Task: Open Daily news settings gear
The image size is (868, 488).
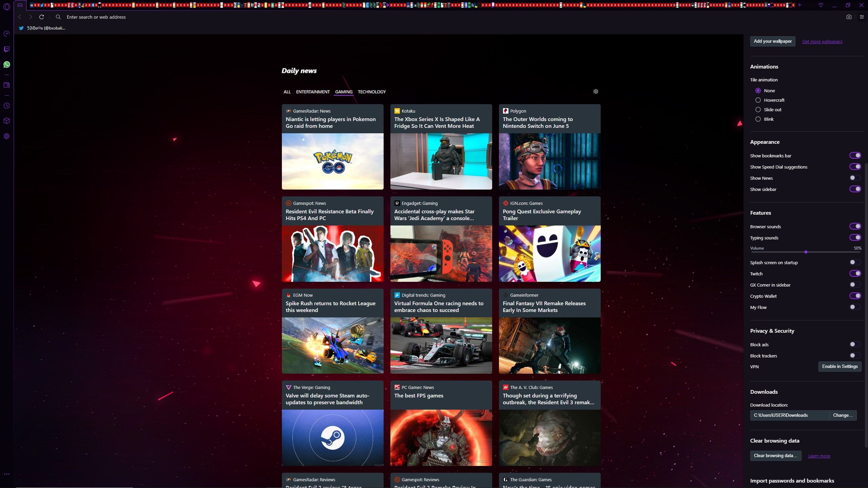Action: pos(596,92)
